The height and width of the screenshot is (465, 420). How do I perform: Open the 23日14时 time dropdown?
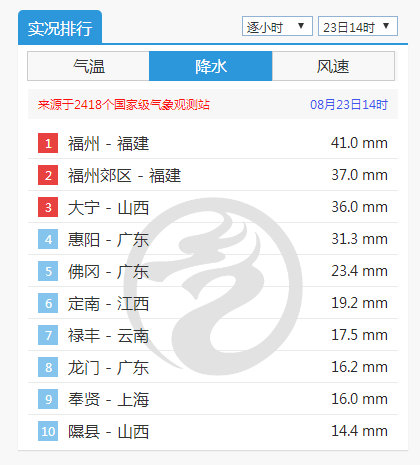click(x=358, y=26)
